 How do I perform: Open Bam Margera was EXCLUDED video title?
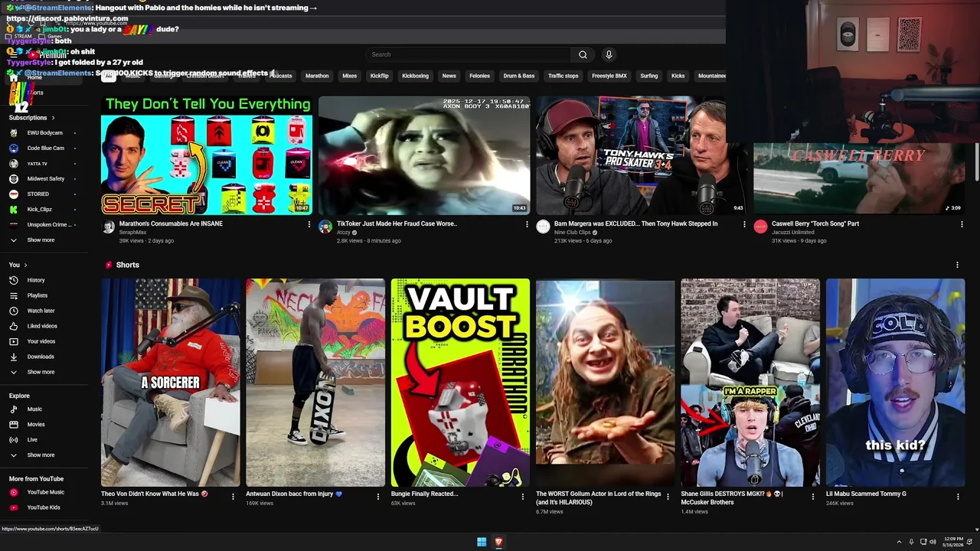[x=635, y=223]
